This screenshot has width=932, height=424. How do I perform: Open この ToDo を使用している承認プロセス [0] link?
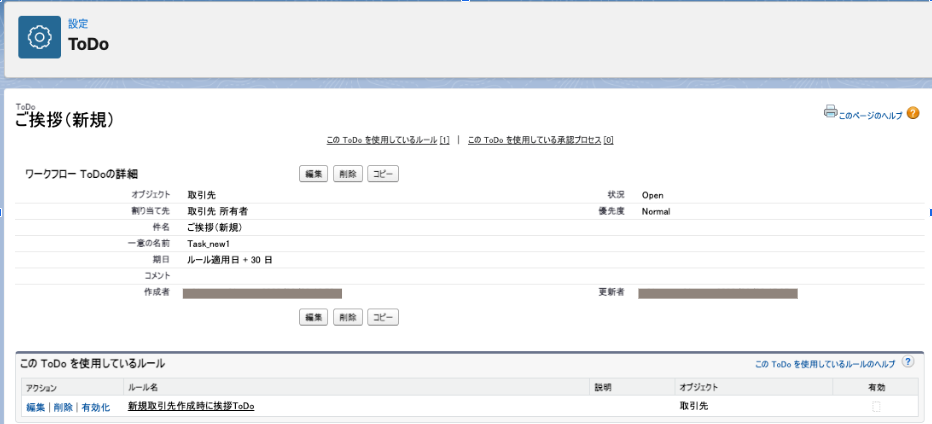tap(540, 140)
